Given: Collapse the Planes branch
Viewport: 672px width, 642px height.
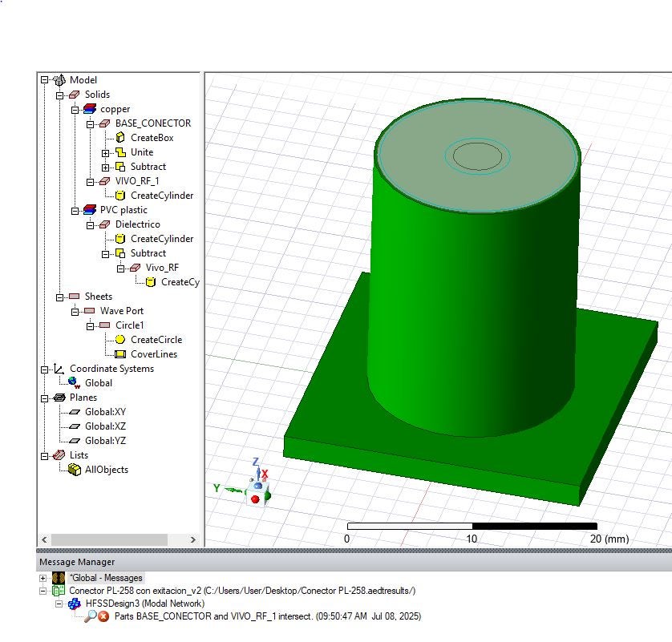Looking at the screenshot, I should 45,398.
